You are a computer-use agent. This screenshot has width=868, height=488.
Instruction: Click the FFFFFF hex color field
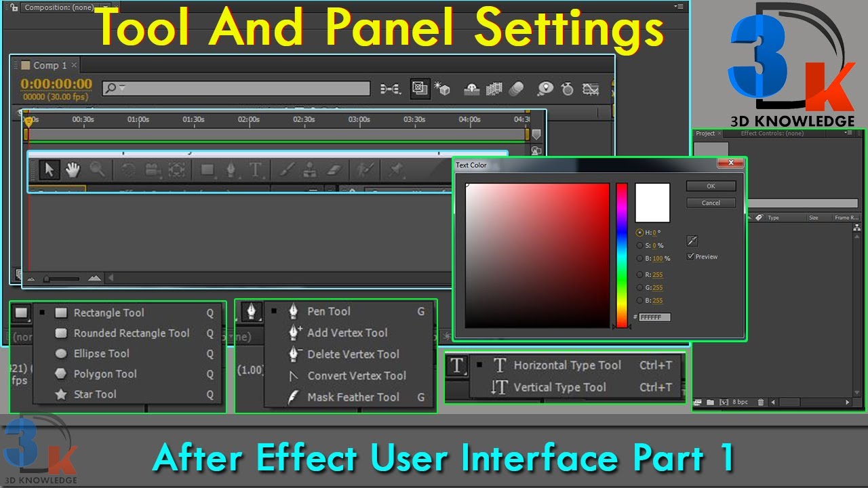655,317
